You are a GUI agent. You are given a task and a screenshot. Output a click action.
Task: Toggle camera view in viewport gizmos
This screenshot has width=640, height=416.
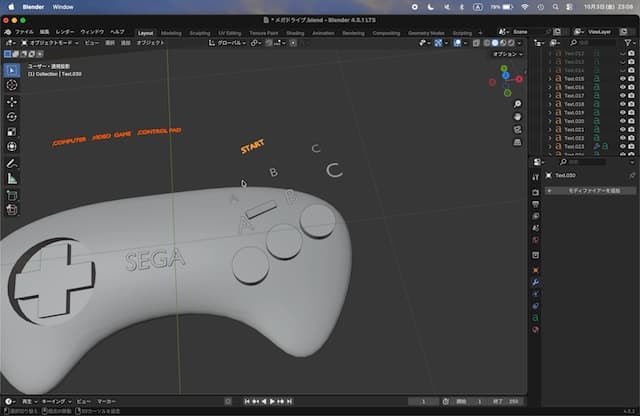point(518,130)
